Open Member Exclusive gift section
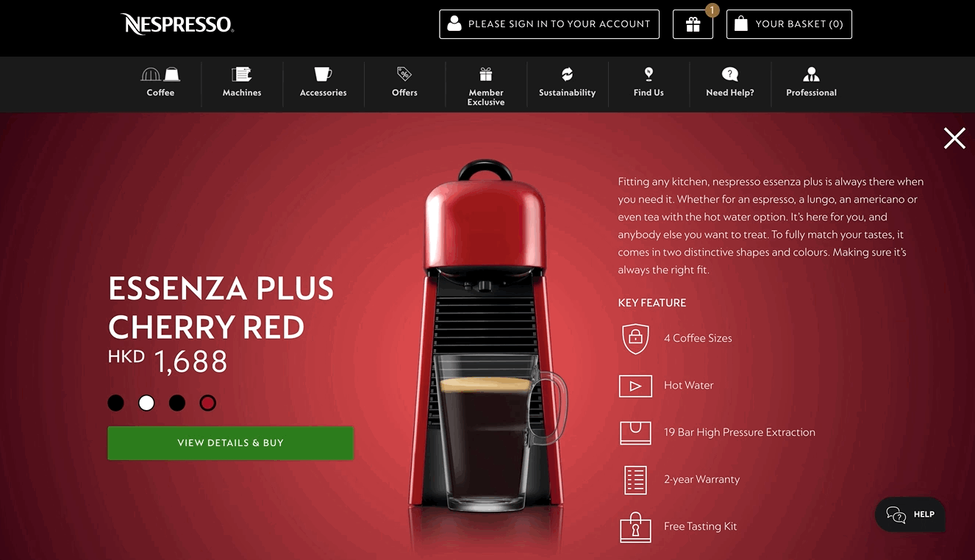The height and width of the screenshot is (560, 975). (486, 85)
